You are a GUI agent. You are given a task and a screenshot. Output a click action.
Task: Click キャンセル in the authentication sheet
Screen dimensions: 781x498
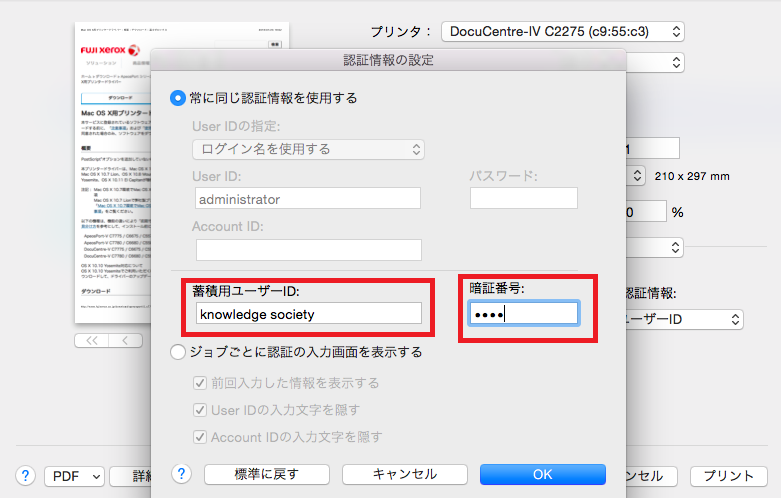click(404, 474)
